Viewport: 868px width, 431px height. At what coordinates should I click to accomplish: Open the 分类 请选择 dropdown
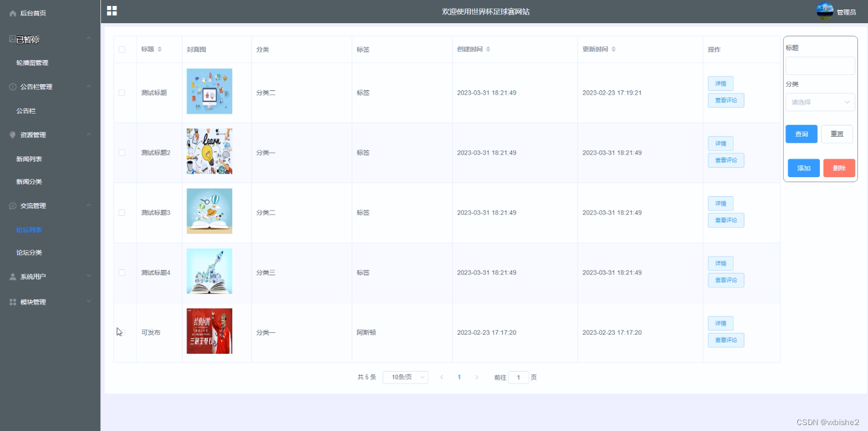tap(820, 102)
